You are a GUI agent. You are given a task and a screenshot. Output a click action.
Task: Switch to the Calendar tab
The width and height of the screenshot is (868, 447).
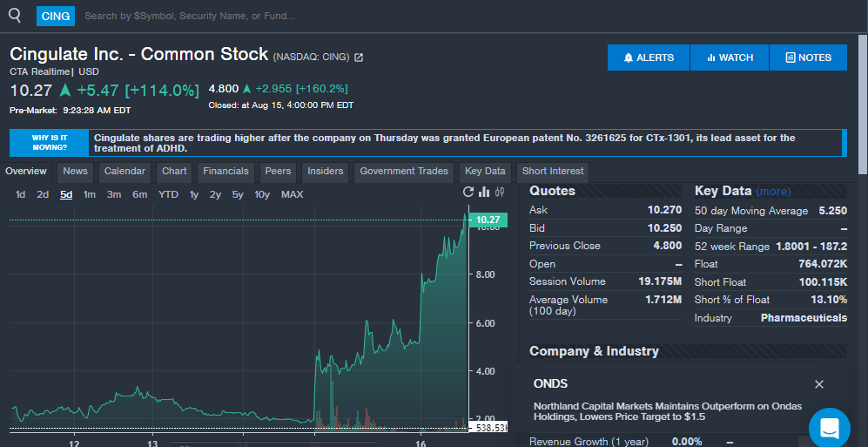coord(124,172)
